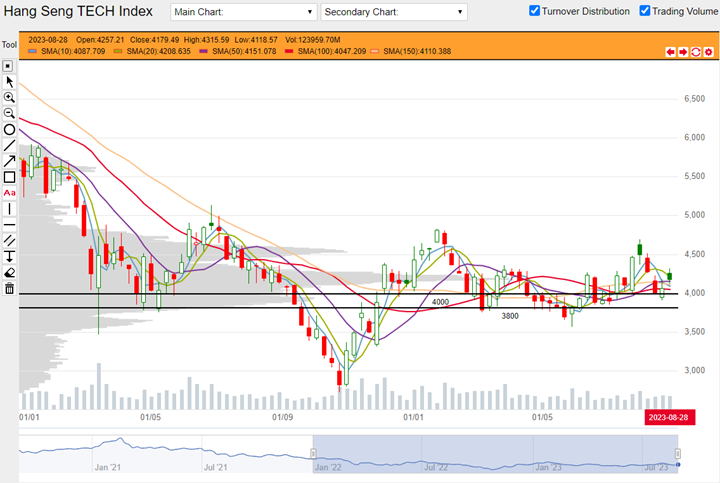The image size is (720, 483).
Task: Select the Aa text annotation tool
Action: pyautogui.click(x=9, y=193)
